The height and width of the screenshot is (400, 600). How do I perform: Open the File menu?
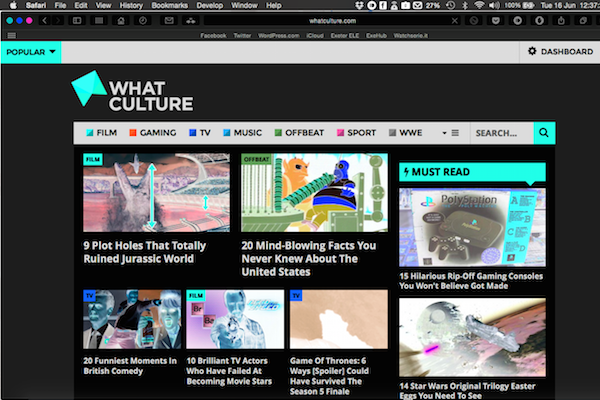(60, 5)
